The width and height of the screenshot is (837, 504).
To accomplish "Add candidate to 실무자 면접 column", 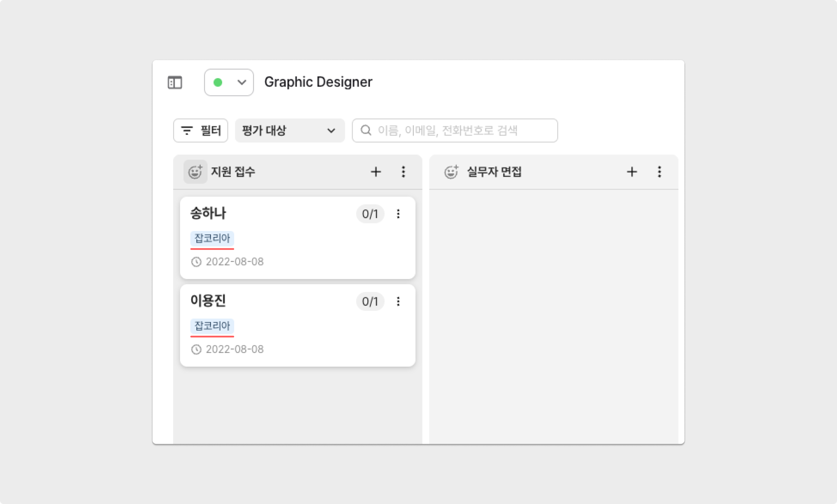I will point(632,172).
